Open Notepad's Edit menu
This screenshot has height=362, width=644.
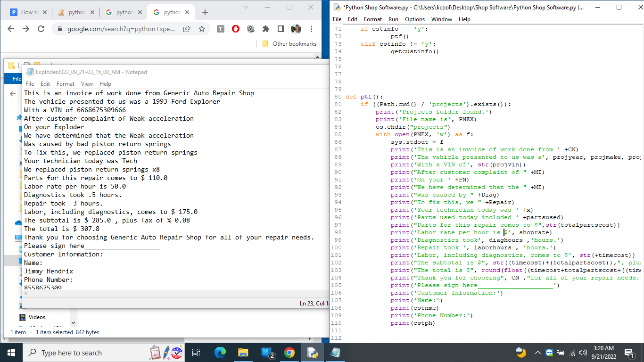coord(45,84)
